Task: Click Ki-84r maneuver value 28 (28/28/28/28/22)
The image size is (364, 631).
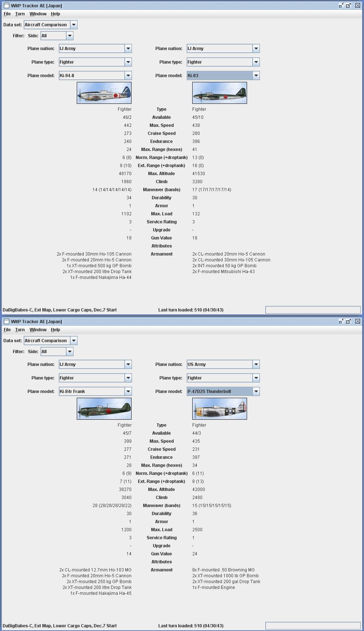Action: point(112,506)
